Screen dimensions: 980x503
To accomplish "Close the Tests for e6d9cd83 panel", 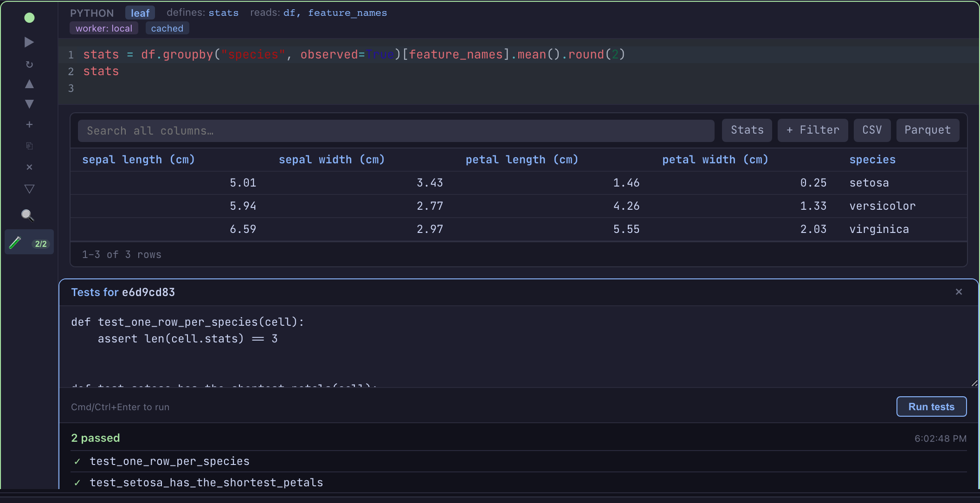I will pos(959,292).
